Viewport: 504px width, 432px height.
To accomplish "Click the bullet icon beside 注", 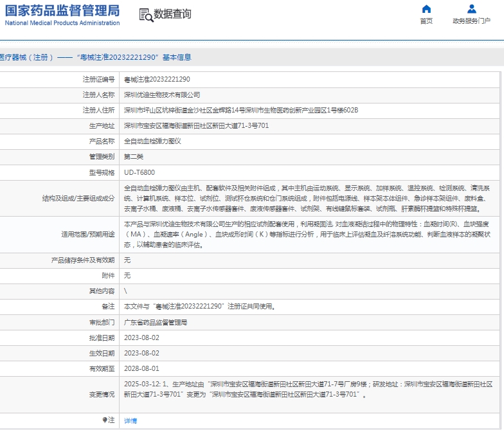I will point(104,420).
